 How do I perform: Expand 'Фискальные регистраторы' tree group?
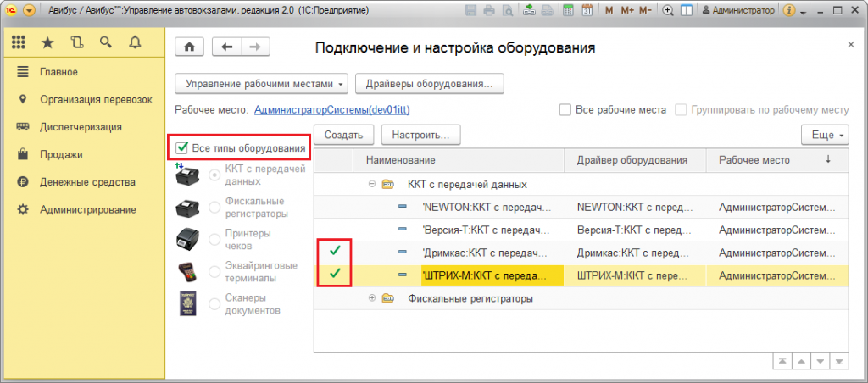(x=372, y=298)
